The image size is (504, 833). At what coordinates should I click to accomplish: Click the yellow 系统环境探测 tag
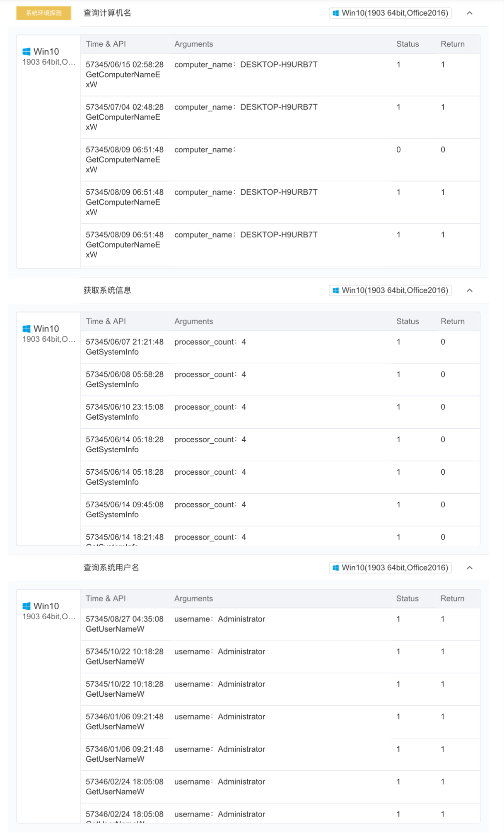point(43,13)
